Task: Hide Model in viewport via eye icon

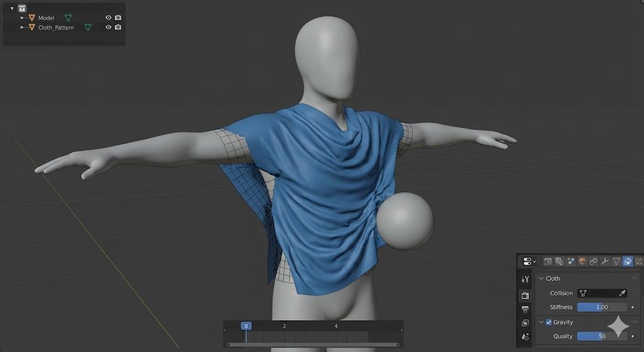Action: [108, 18]
